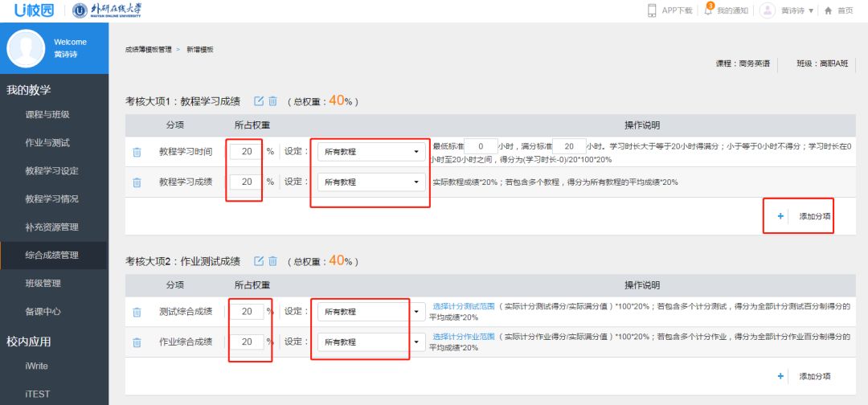Open 班级管理 in sidebar
The image size is (868, 405).
tap(43, 284)
